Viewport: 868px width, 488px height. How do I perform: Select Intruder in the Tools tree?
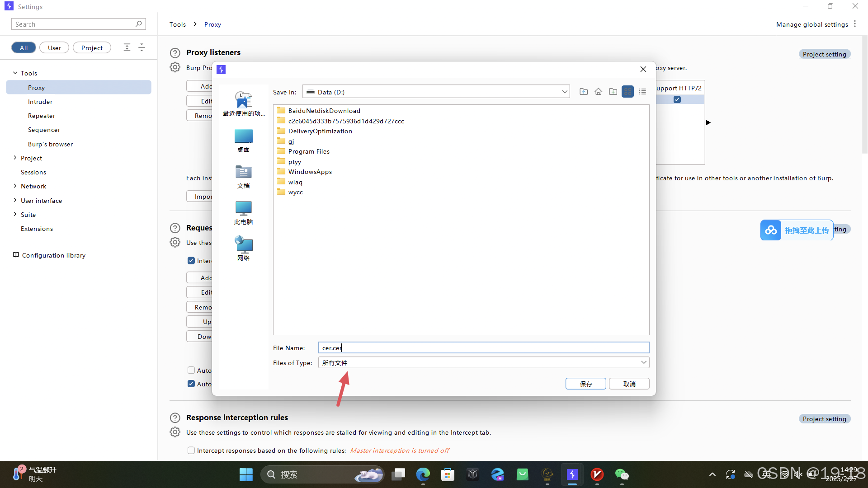(x=40, y=102)
